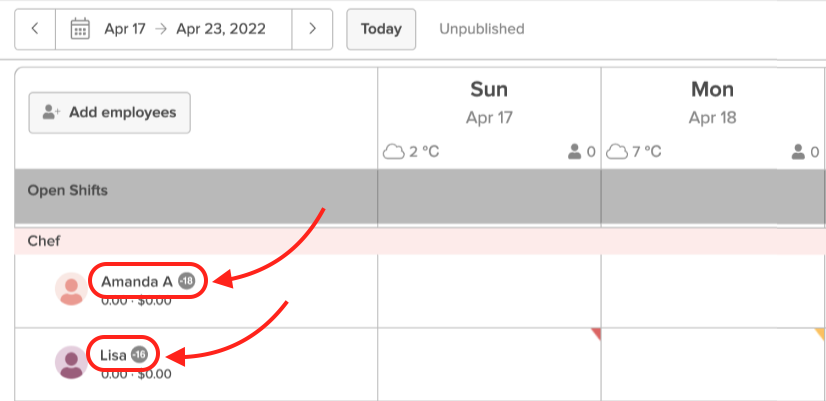Click the red corner marker in Lisa's Sunday cell
The width and height of the screenshot is (826, 401).
(x=596, y=333)
